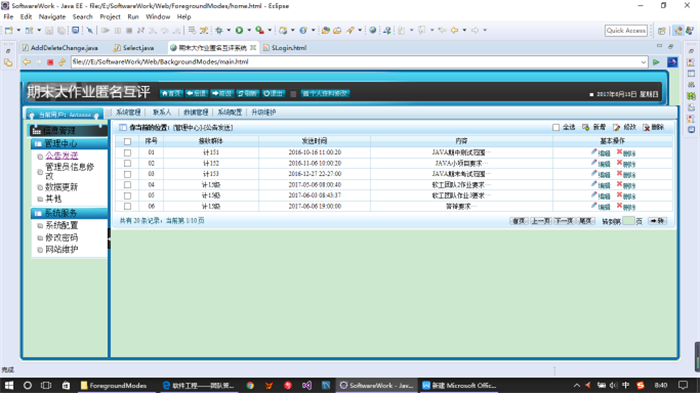Click the Eclipse New file toolbar icon
The image size is (700, 393).
[9, 30]
